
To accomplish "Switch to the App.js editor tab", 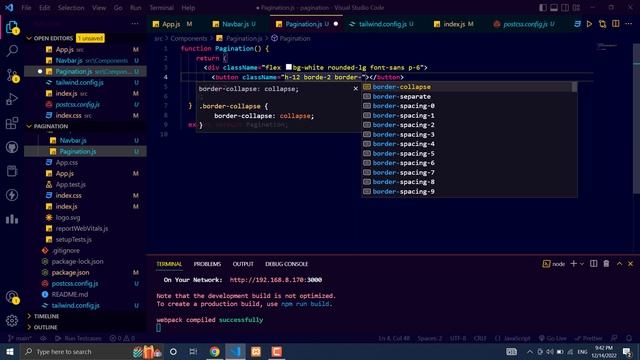I will click(x=171, y=24).
